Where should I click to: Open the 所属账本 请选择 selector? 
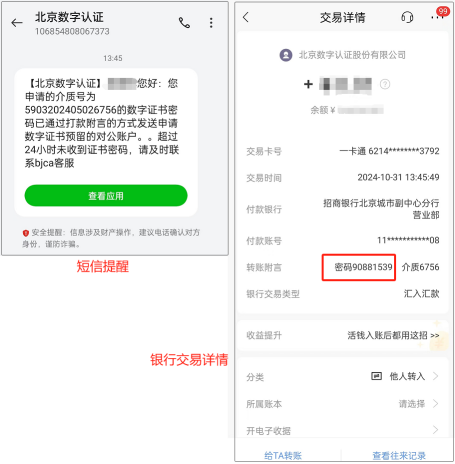[342, 404]
